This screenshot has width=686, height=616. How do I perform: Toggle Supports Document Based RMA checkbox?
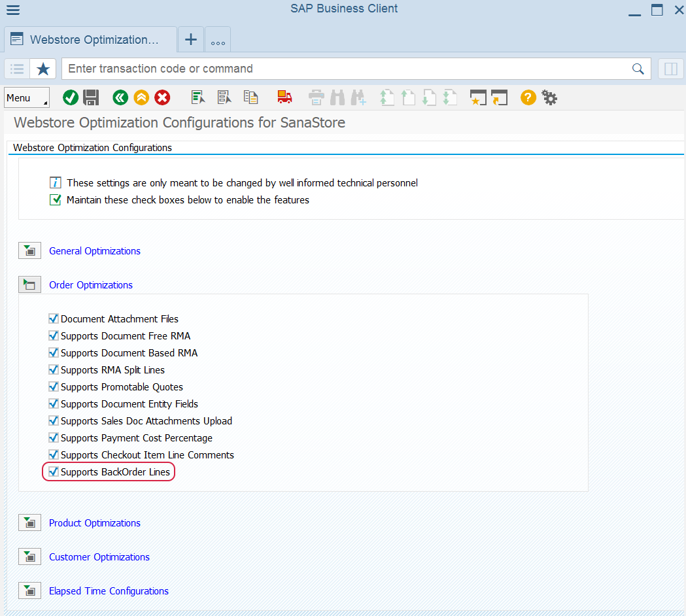coord(54,352)
